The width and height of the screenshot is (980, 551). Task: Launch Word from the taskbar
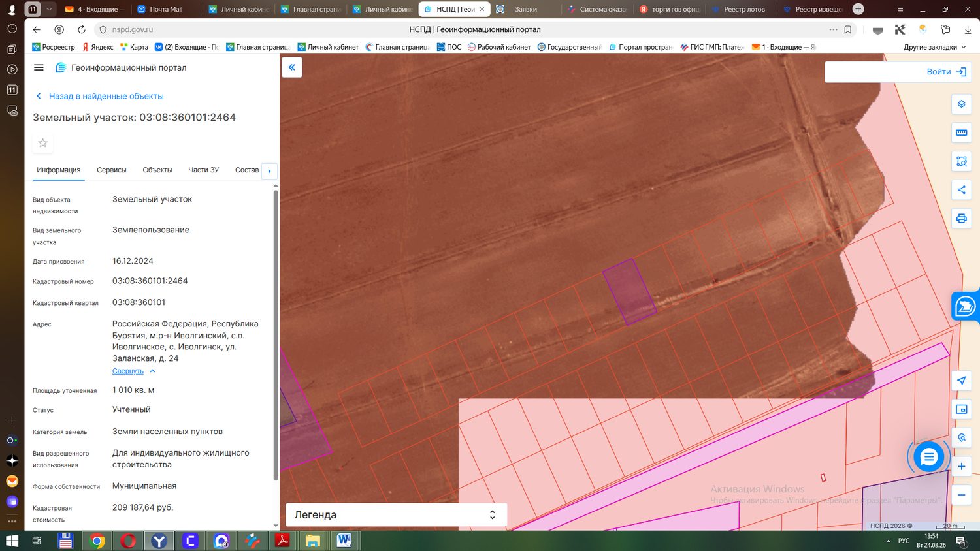point(344,541)
